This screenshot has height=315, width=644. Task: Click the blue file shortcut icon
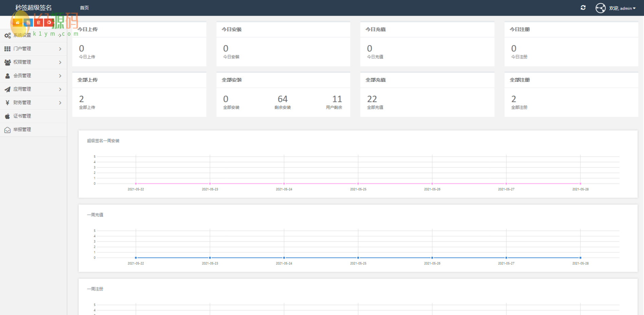28,22
